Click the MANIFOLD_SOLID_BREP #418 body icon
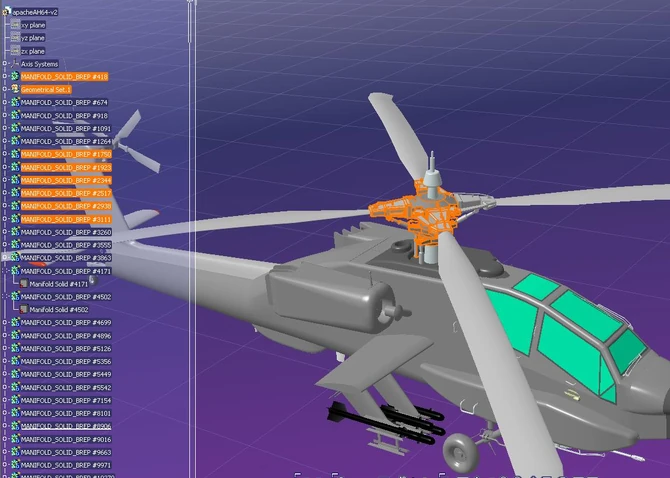 (x=14, y=77)
